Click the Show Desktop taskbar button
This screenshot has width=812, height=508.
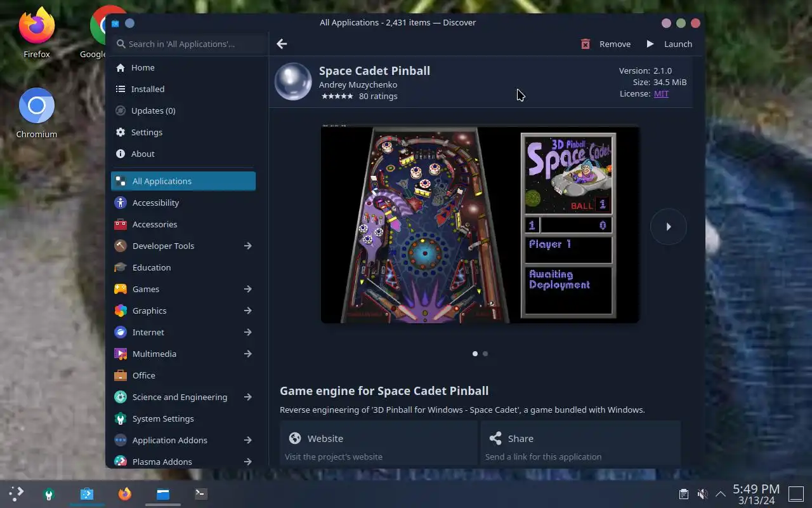[796, 494]
